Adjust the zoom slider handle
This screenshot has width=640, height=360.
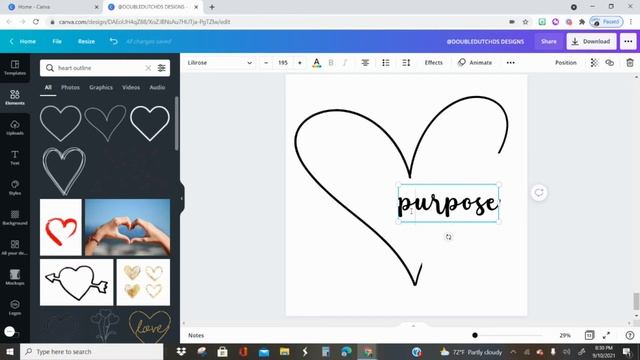[x=475, y=335]
